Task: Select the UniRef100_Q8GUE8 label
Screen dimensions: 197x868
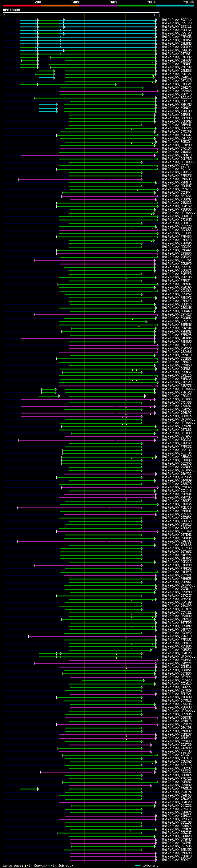Action: point(177,216)
